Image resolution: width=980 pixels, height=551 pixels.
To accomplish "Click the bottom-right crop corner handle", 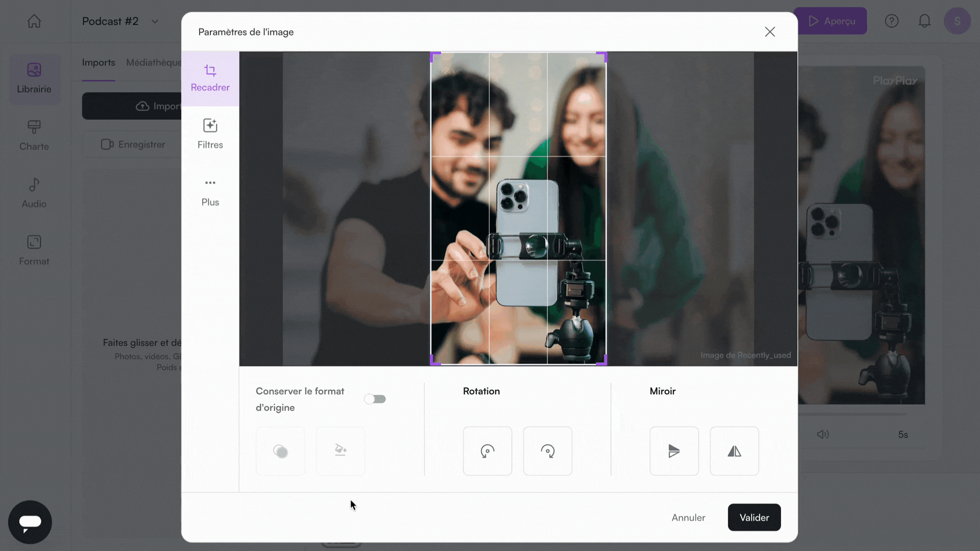I will tap(603, 361).
